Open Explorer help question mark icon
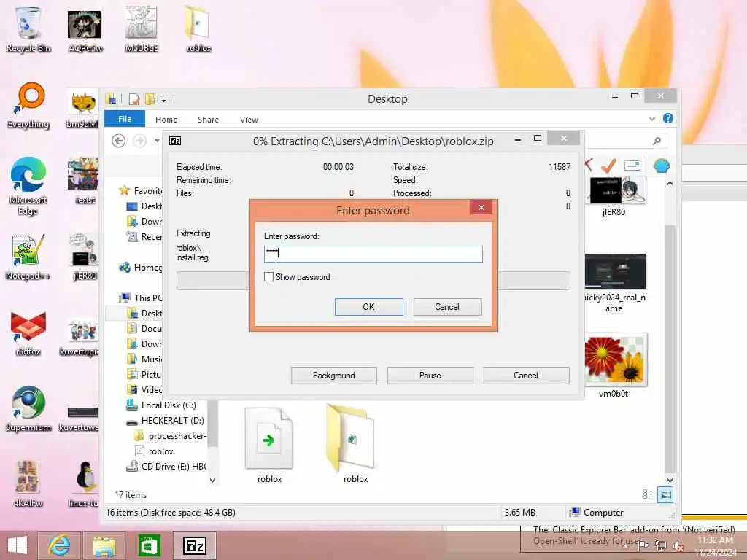The height and width of the screenshot is (560, 747). pyautogui.click(x=668, y=118)
